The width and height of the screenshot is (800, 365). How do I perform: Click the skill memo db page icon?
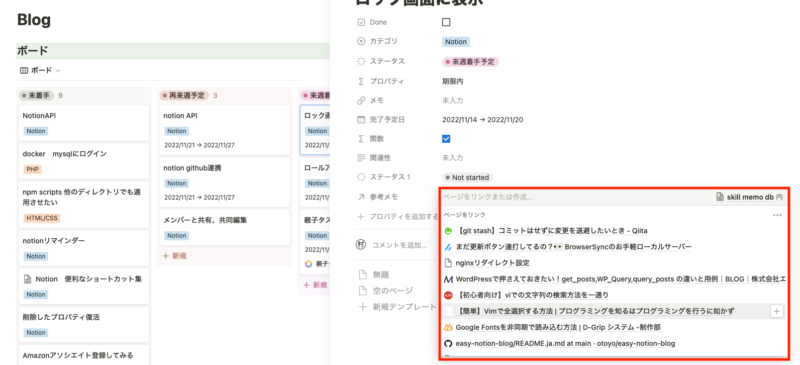[x=720, y=197]
